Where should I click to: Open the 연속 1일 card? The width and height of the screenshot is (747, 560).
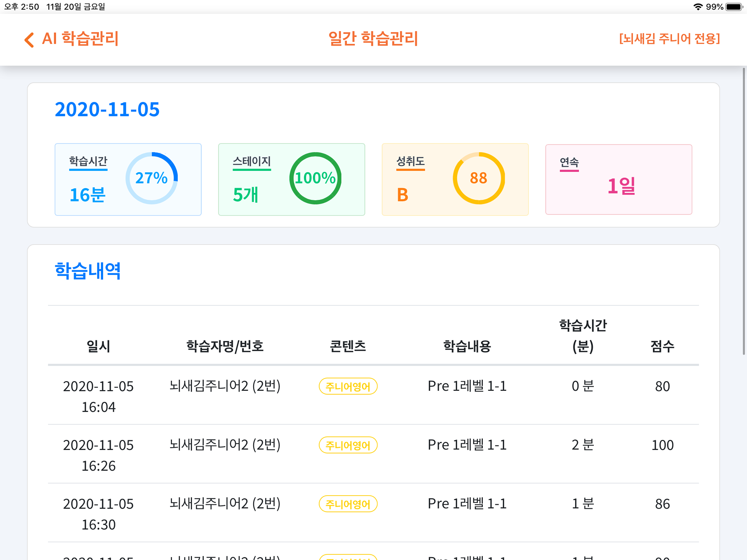tap(619, 179)
